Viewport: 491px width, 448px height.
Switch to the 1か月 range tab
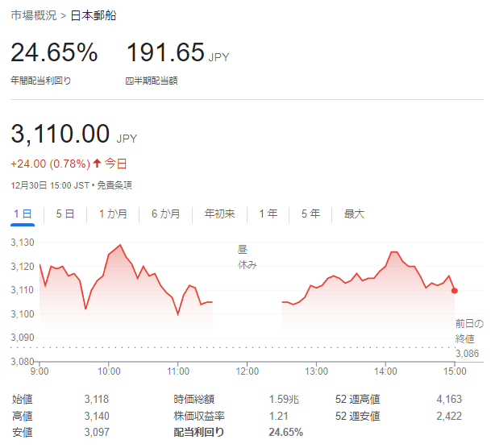click(113, 214)
